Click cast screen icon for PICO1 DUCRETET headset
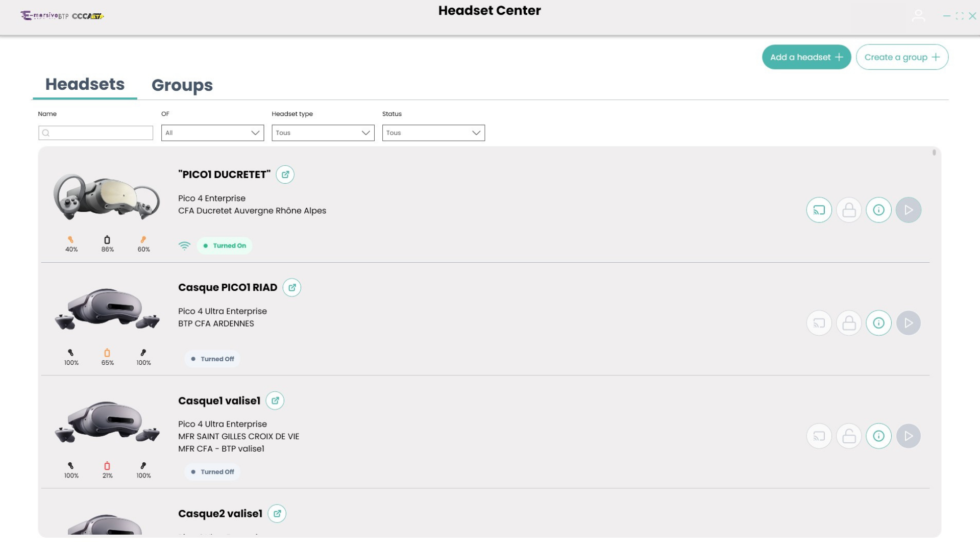This screenshot has height=551, width=980. coord(819,210)
